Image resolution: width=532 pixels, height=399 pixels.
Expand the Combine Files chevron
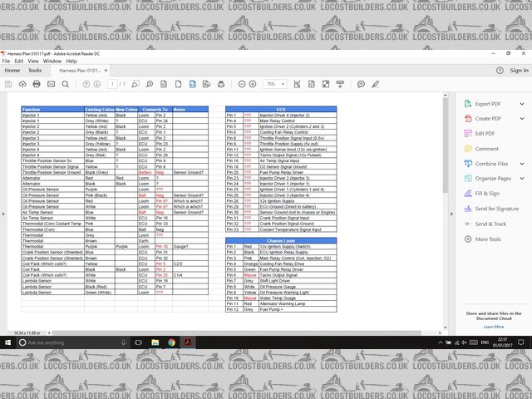[x=522, y=164]
